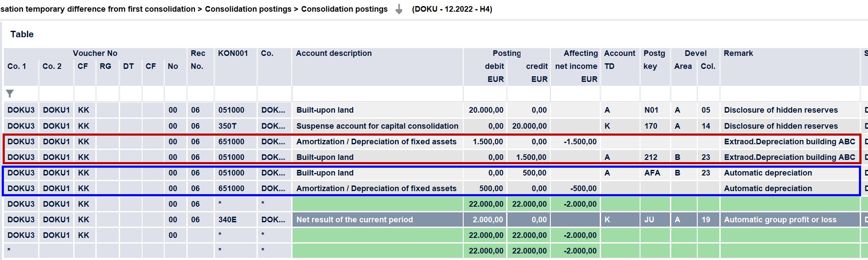This screenshot has width=868, height=260.
Task: Click KON001 column header
Action: tap(233, 53)
